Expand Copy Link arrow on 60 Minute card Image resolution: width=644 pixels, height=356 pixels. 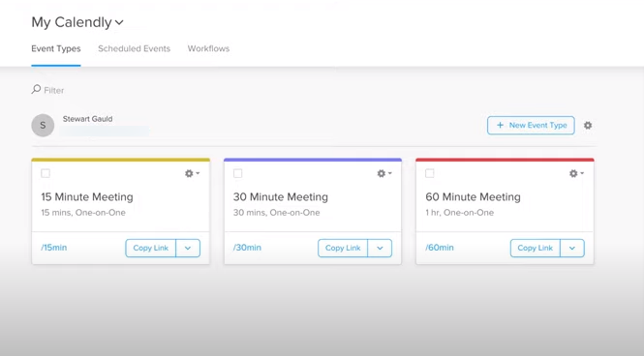tap(572, 248)
